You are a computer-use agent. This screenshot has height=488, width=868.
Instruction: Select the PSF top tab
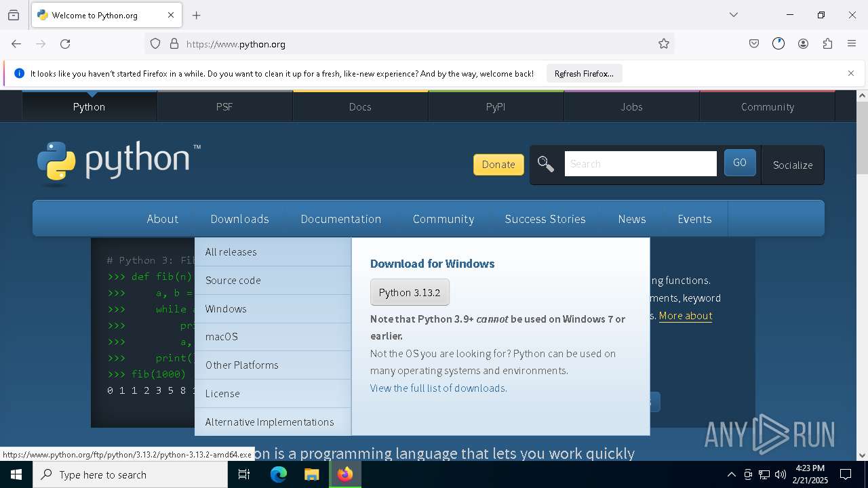(224, 106)
